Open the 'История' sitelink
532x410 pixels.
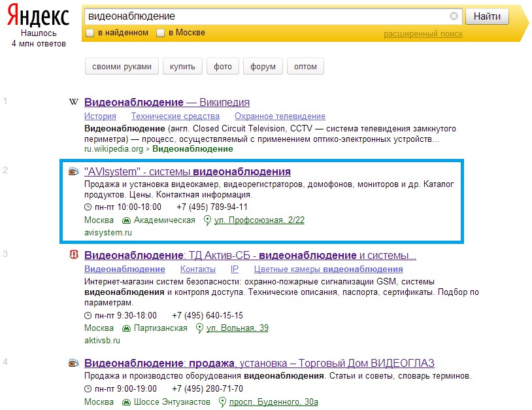click(100, 116)
